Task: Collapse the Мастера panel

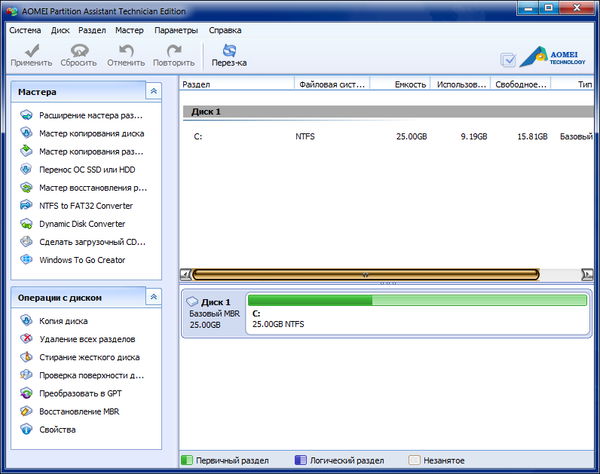Action: (x=152, y=91)
